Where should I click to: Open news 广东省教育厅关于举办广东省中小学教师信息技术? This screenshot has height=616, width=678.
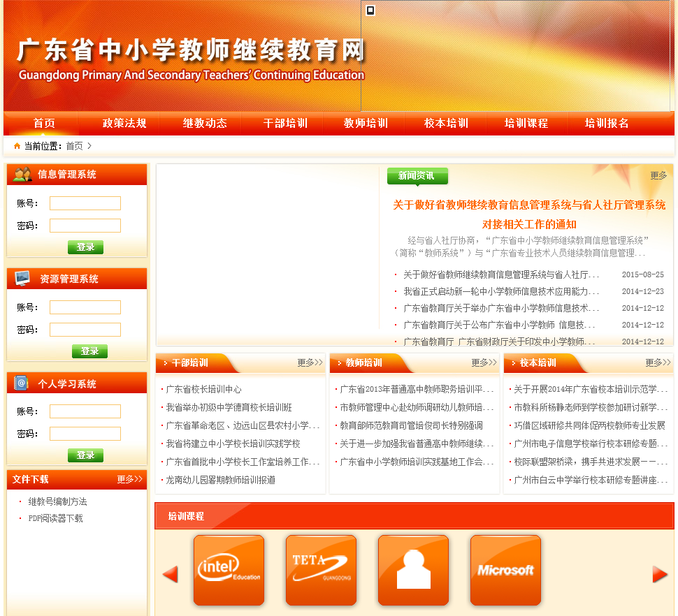click(501, 308)
